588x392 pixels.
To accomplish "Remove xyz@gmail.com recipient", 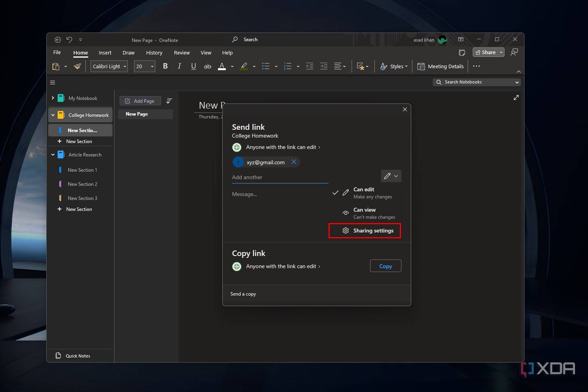I will [x=294, y=162].
